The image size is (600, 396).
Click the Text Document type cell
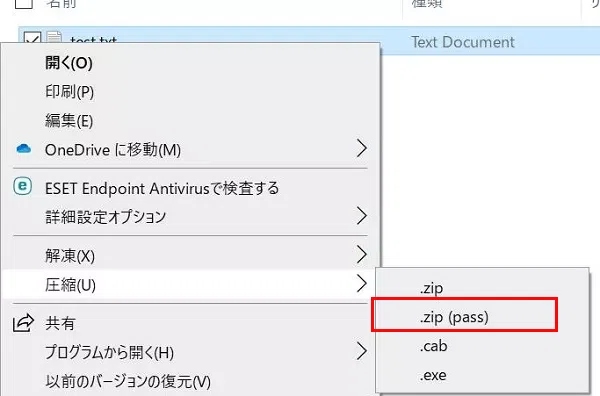[x=463, y=42]
